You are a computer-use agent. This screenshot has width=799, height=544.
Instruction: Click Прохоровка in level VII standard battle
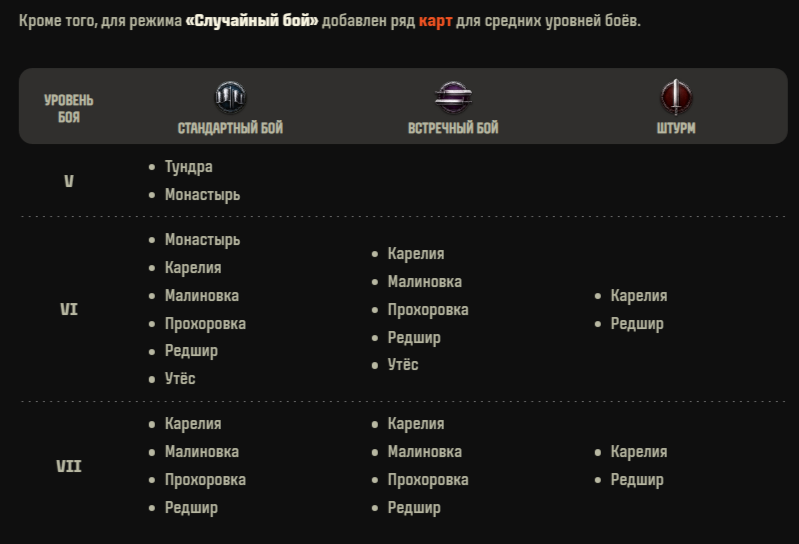(x=205, y=480)
